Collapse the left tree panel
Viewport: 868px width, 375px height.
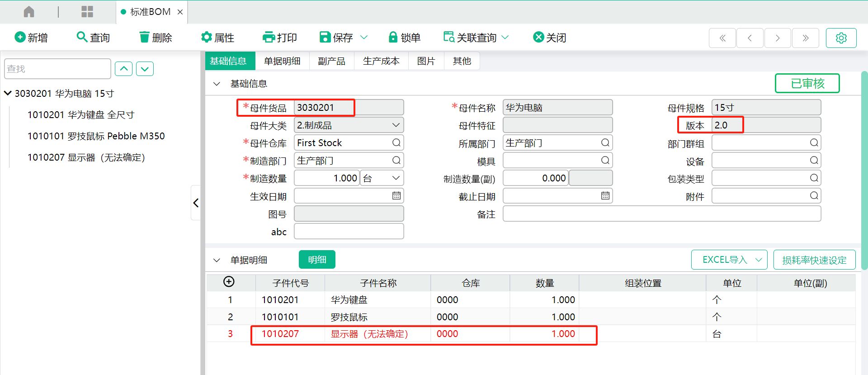(x=196, y=203)
